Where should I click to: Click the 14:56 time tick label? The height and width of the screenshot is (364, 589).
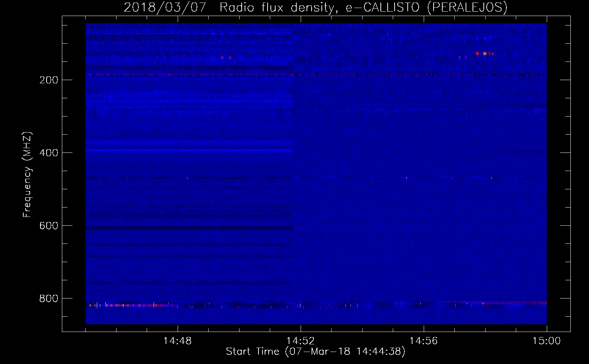(423, 341)
